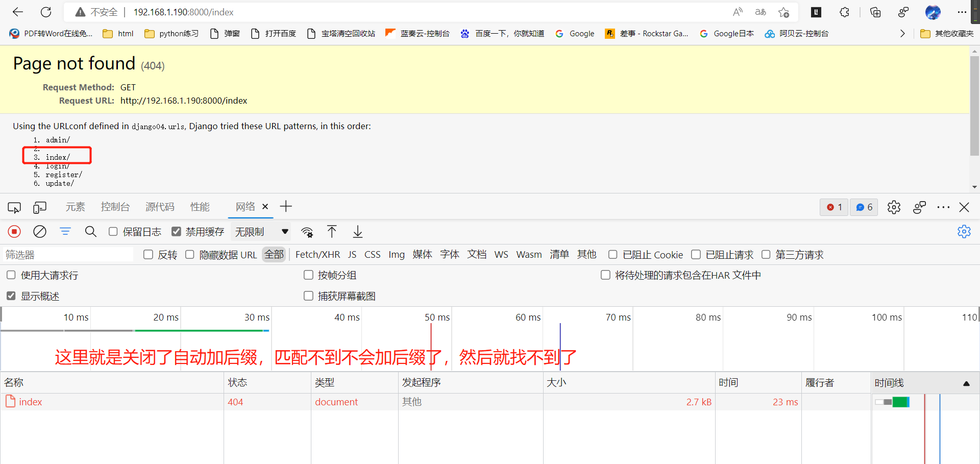Stop recording network log red button
The width and height of the screenshot is (980, 464).
14,232
